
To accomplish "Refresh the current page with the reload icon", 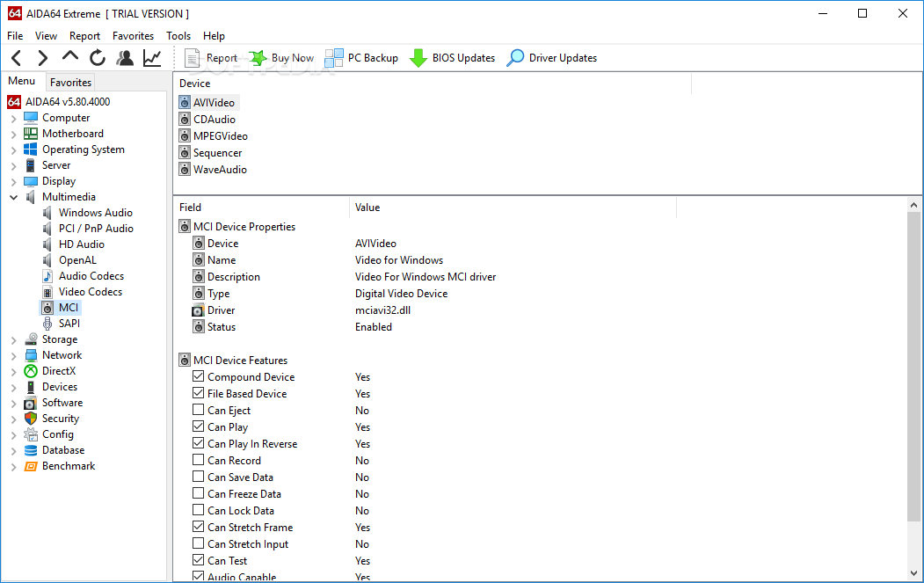I will 98,58.
